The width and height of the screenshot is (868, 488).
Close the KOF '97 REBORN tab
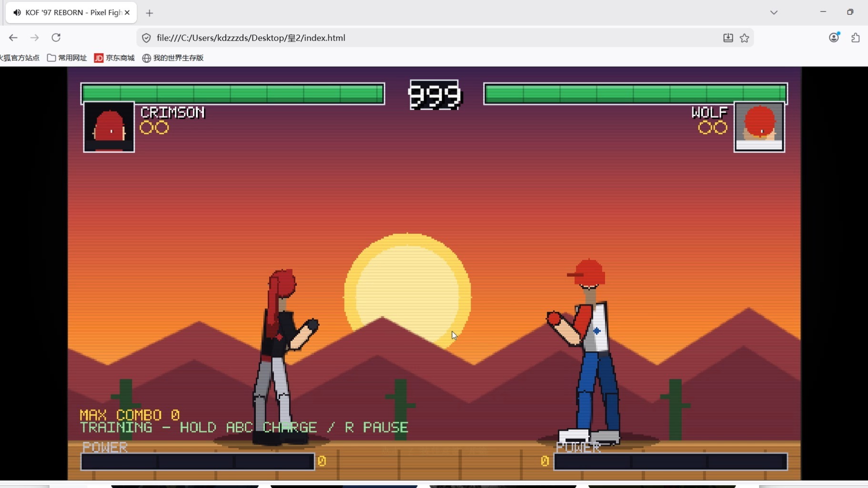pyautogui.click(x=127, y=12)
